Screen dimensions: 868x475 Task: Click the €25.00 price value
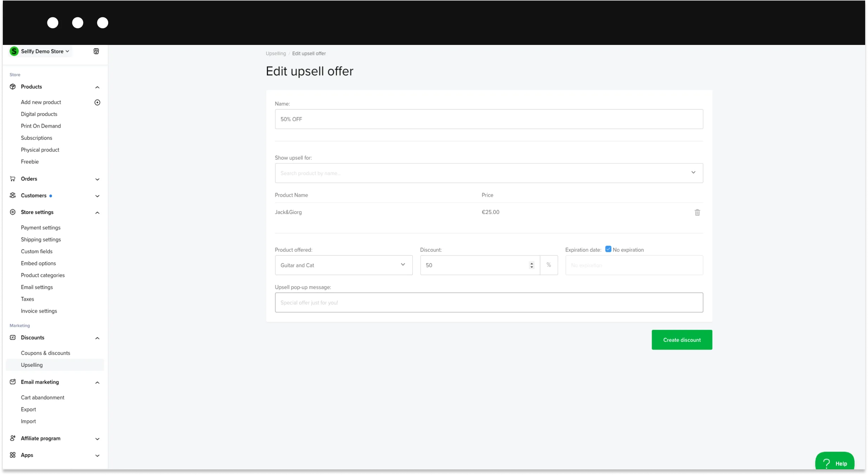click(x=491, y=212)
